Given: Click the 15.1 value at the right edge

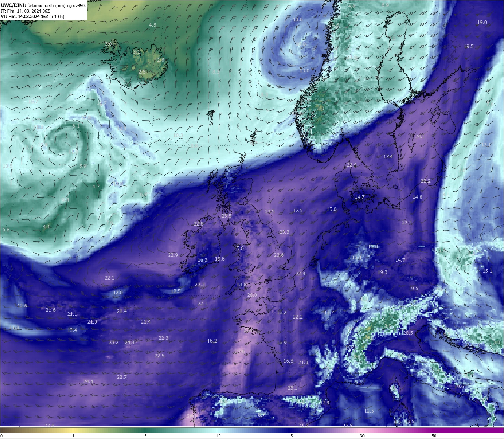Looking at the screenshot, I should point(487,271).
